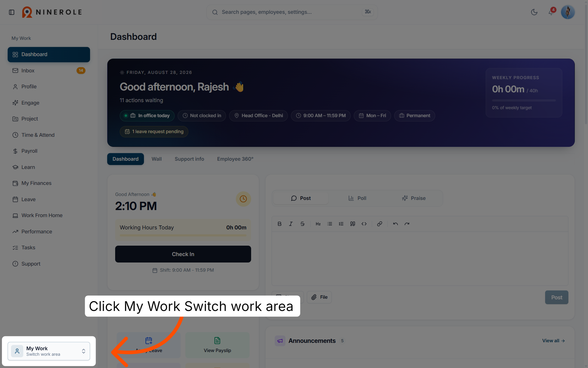Redo edit in editor
The width and height of the screenshot is (588, 368).
tap(407, 224)
